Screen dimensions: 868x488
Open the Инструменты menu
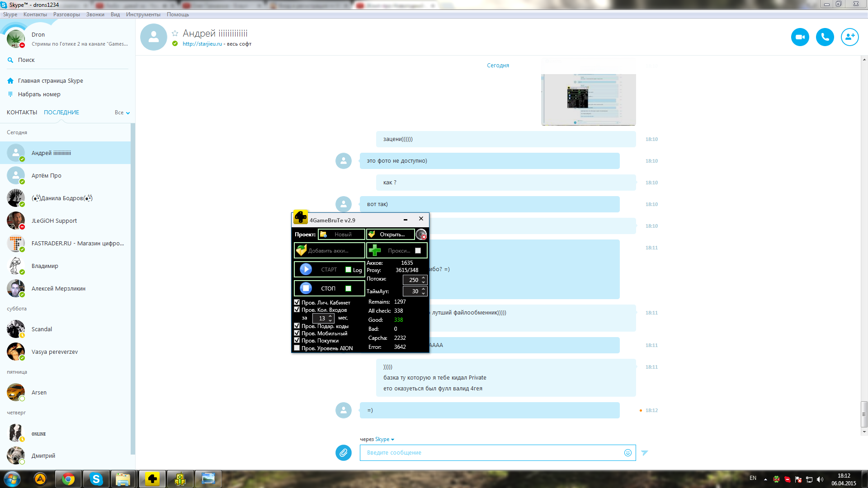143,14
